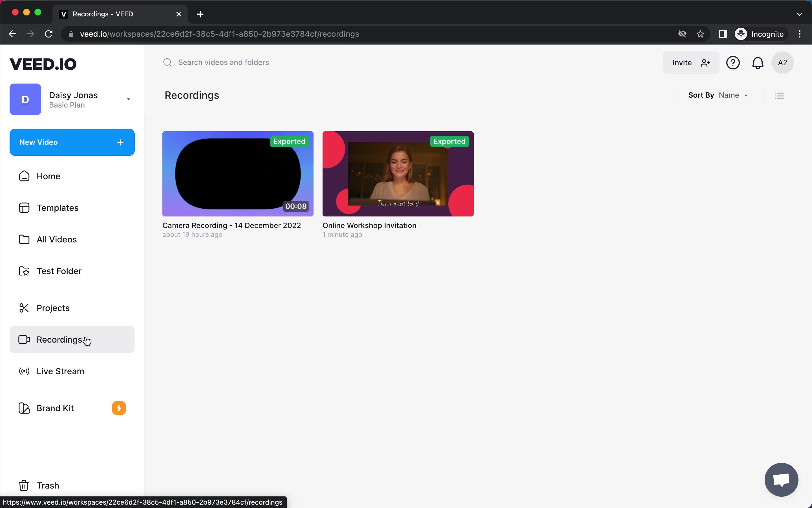Screen dimensions: 812x508
Task: Open Trash in sidebar
Action: point(72,485)
